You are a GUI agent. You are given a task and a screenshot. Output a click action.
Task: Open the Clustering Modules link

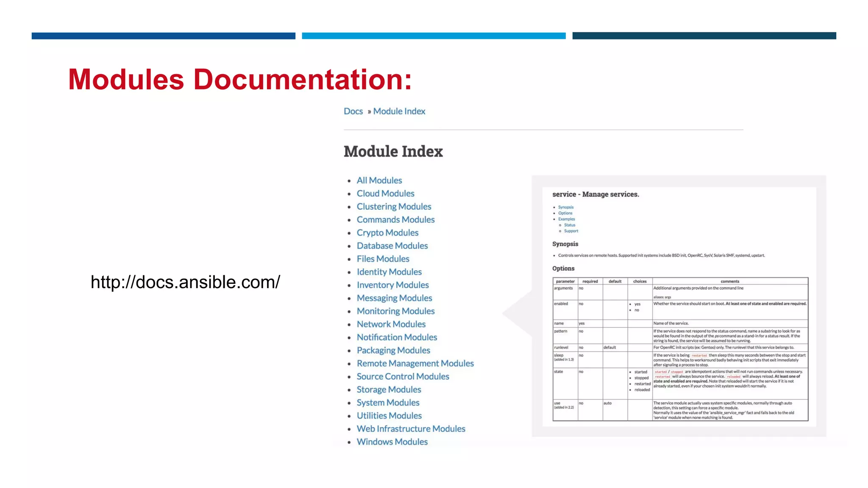pos(394,207)
